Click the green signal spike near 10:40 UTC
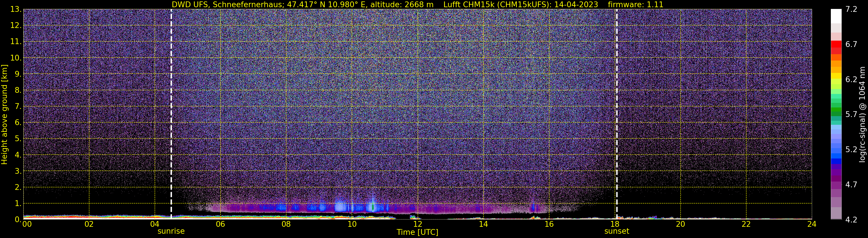Image resolution: width=868 pixels, height=238 pixels. [373, 206]
